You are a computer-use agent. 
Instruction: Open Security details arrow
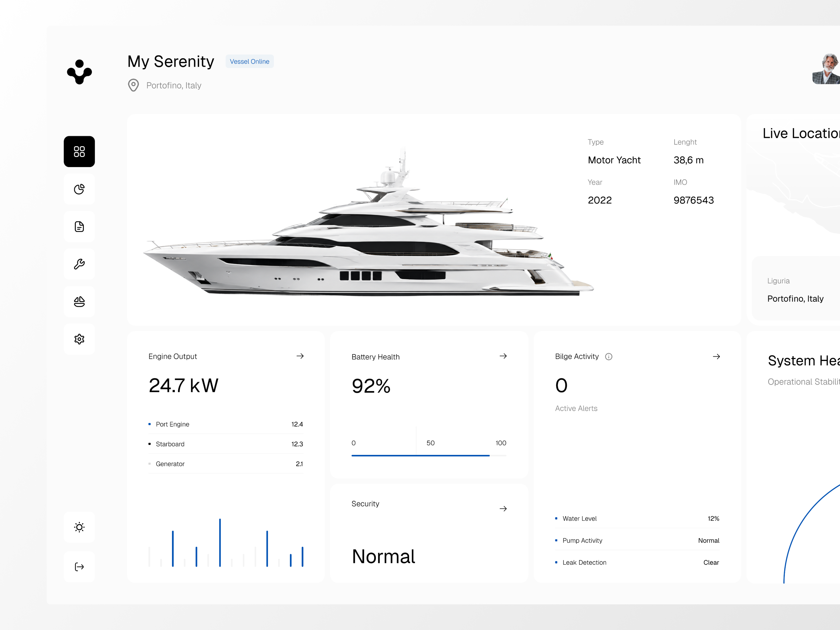coord(503,508)
